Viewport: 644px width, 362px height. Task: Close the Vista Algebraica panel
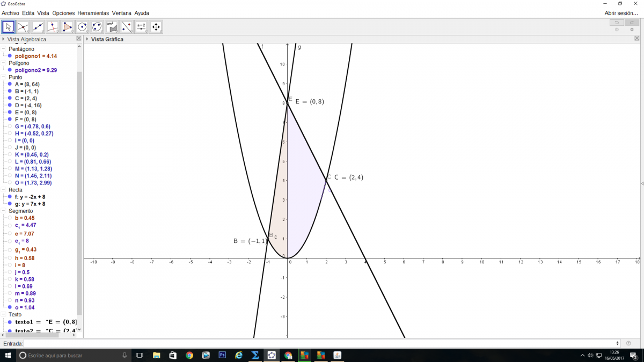click(79, 39)
